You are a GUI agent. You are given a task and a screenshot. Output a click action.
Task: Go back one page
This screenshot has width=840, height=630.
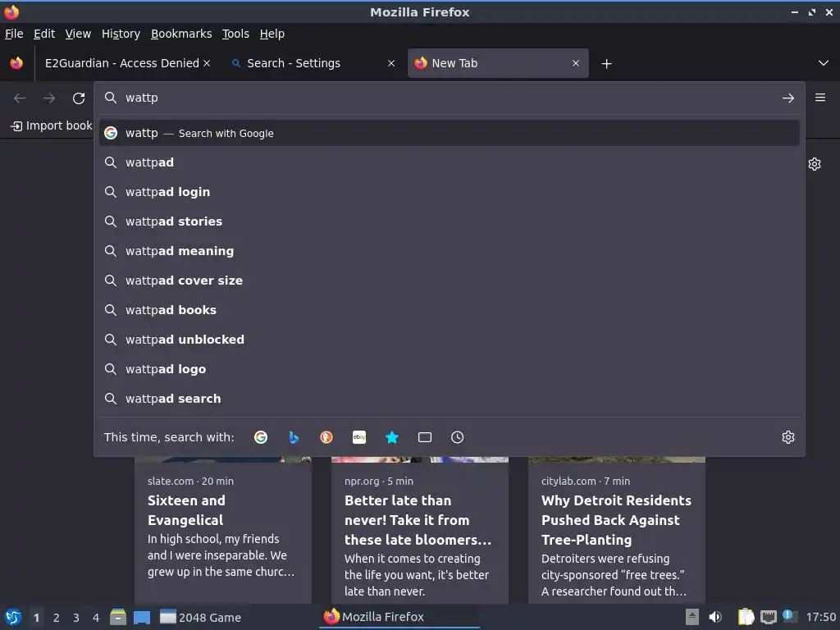pos(20,98)
